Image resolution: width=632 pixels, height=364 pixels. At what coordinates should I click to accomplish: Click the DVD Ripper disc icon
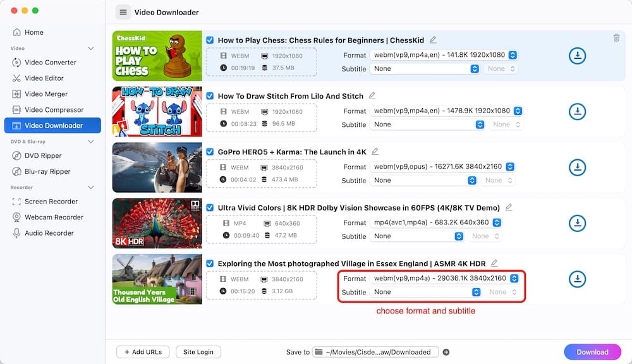[16, 155]
